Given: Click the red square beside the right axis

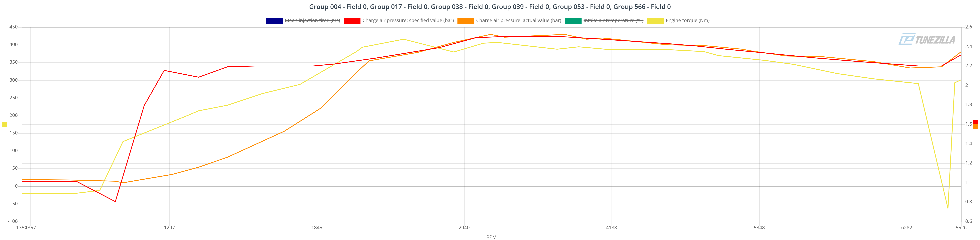Looking at the screenshot, I should (x=975, y=122).
